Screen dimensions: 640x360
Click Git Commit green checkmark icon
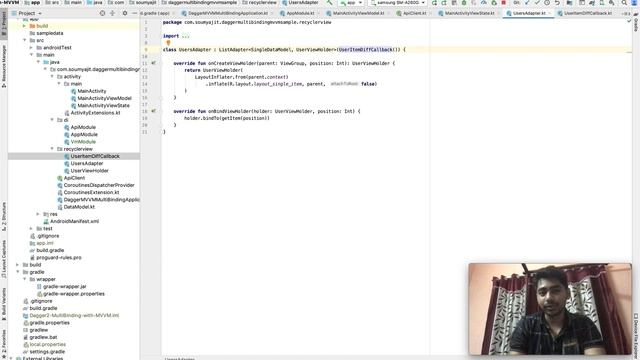click(x=537, y=3)
